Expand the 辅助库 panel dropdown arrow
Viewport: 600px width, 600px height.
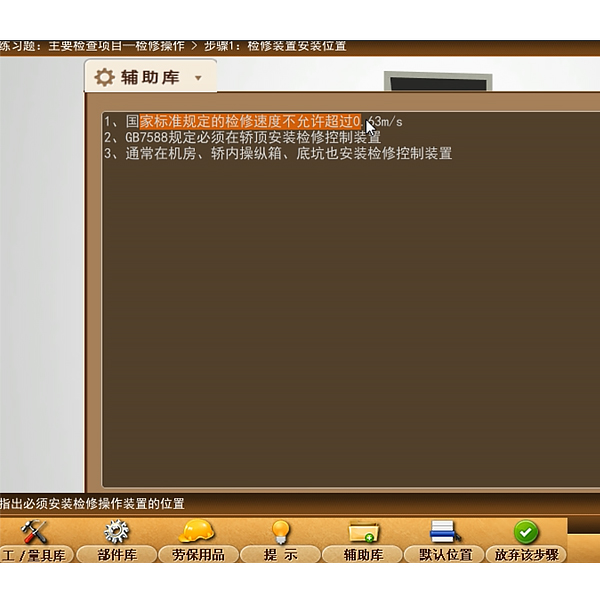tap(198, 78)
